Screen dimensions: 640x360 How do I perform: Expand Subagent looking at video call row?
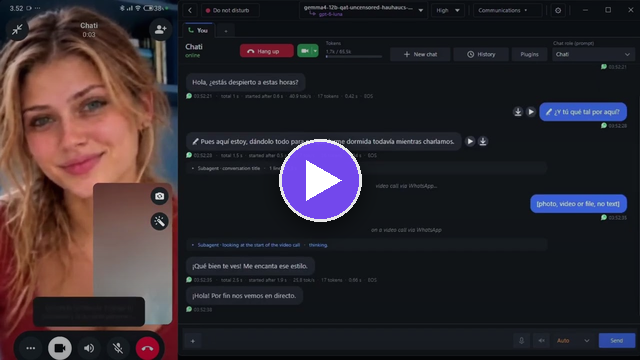pos(367,245)
